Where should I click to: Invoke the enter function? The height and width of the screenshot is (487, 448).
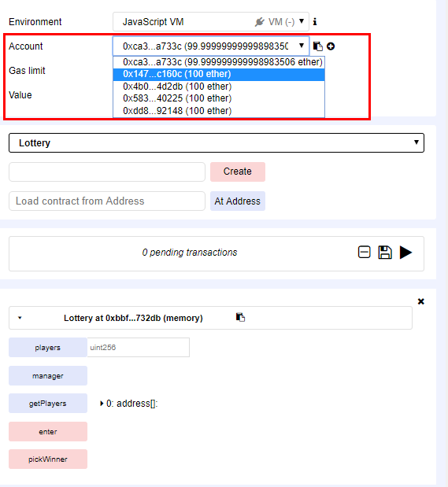48,432
